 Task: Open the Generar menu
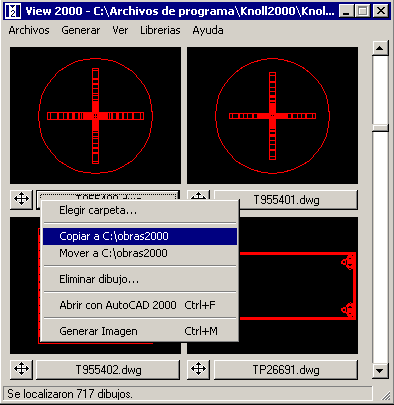coord(81,30)
